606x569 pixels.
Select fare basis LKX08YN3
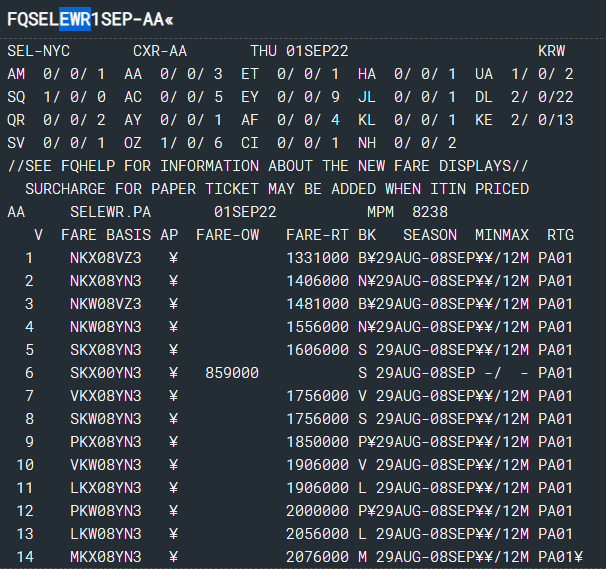106,488
